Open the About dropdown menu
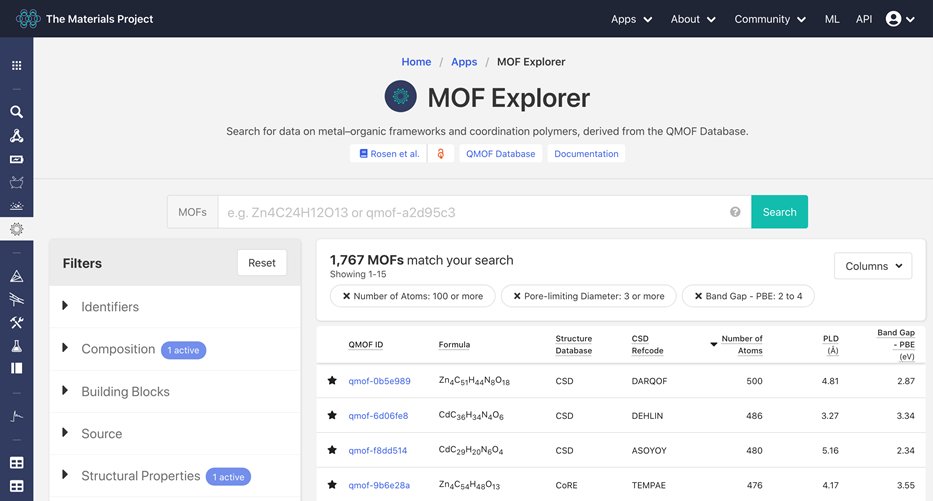Viewport: 933px width, 501px height. coord(693,19)
